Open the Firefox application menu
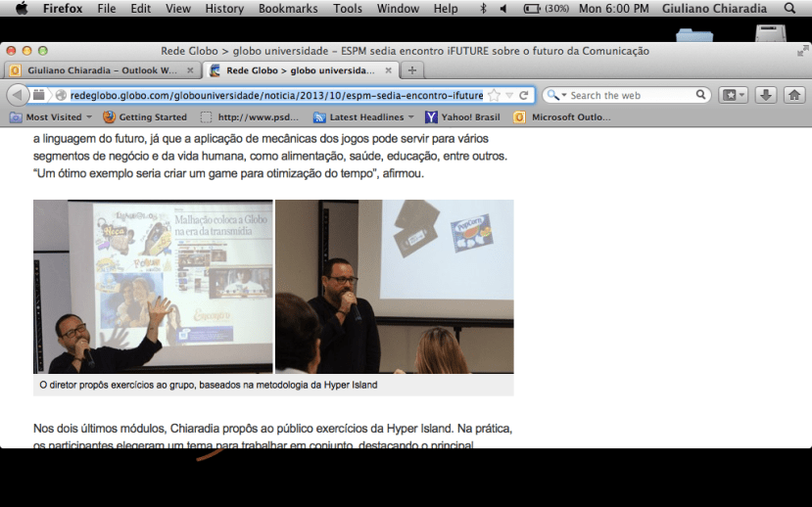Screen dimensions: 812x507 (62, 8)
